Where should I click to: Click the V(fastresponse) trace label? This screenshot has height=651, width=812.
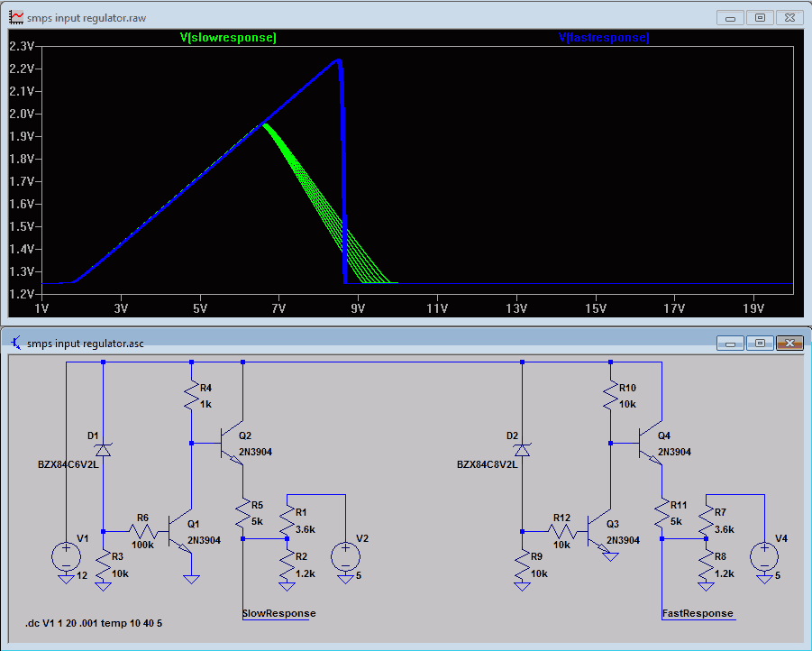604,37
